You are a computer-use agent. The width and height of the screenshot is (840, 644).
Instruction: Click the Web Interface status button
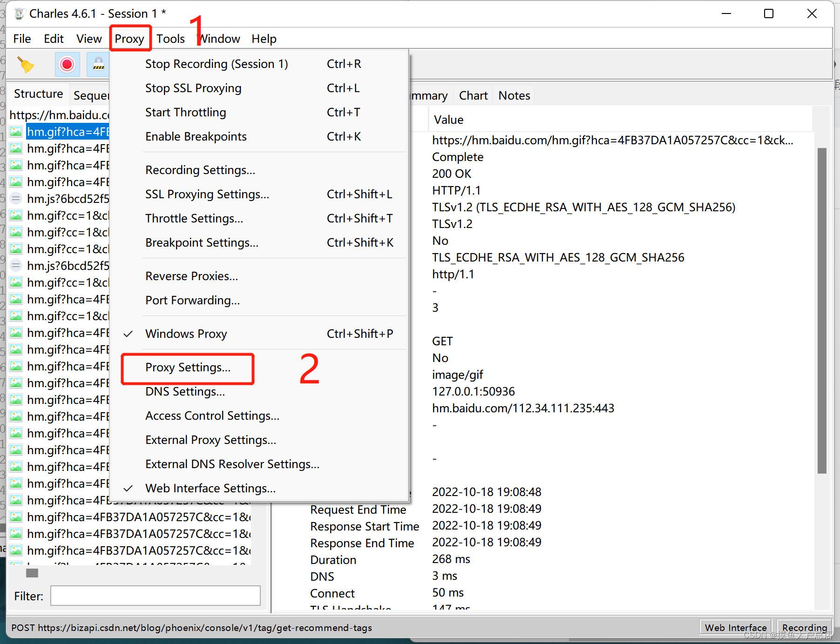point(736,627)
